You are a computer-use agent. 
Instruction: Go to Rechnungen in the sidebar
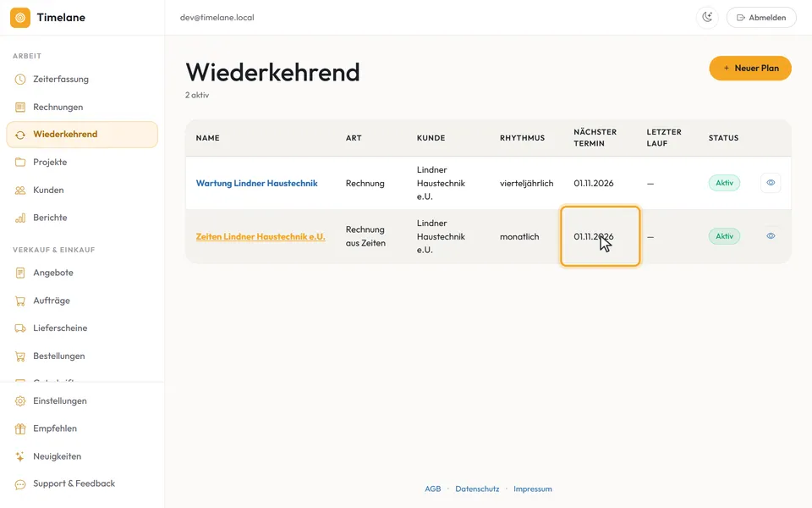click(x=82, y=108)
